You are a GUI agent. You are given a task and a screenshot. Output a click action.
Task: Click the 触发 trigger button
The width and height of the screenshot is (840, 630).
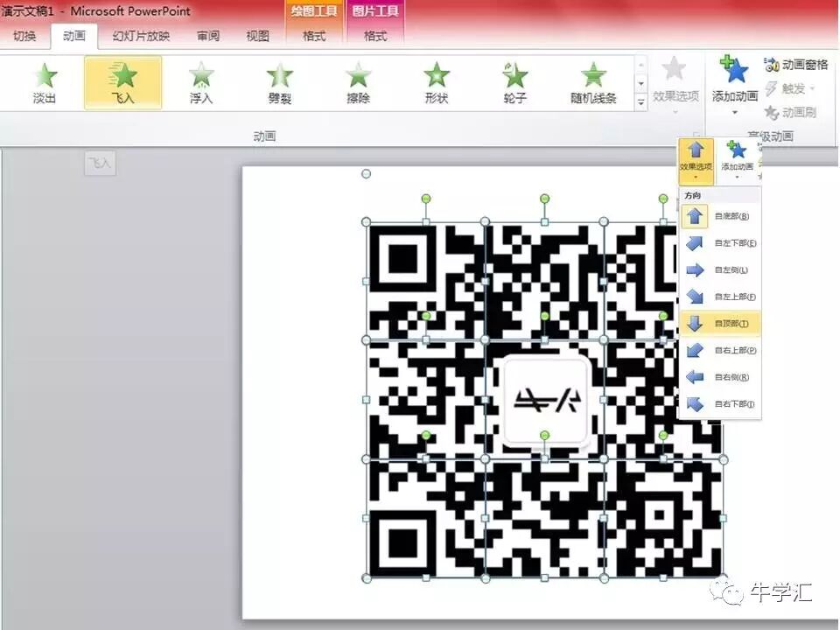(x=790, y=88)
